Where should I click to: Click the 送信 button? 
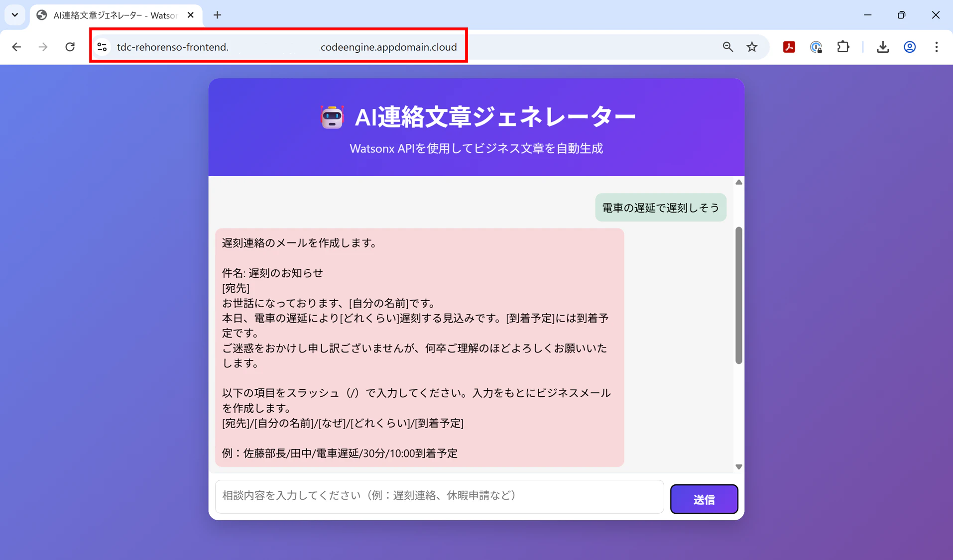click(704, 499)
